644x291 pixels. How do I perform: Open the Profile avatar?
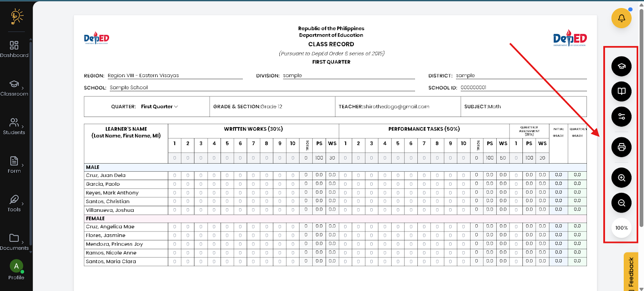[16, 266]
